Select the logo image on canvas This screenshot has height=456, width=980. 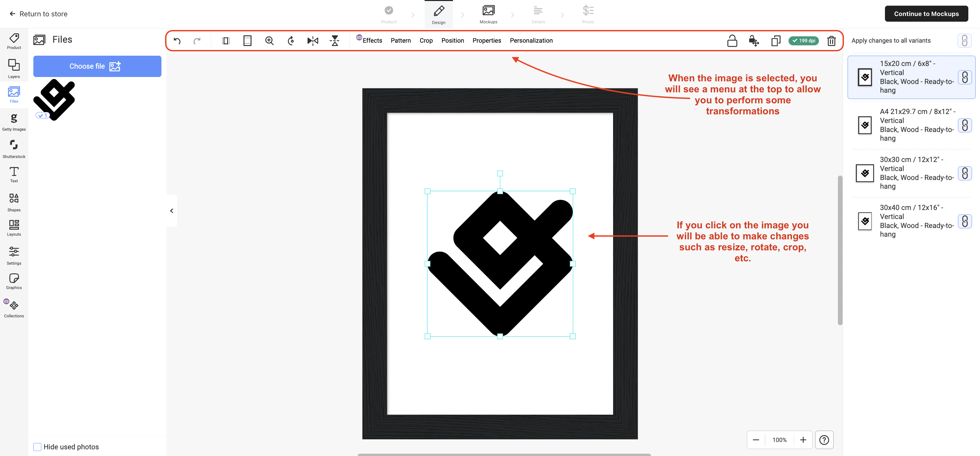(x=500, y=264)
